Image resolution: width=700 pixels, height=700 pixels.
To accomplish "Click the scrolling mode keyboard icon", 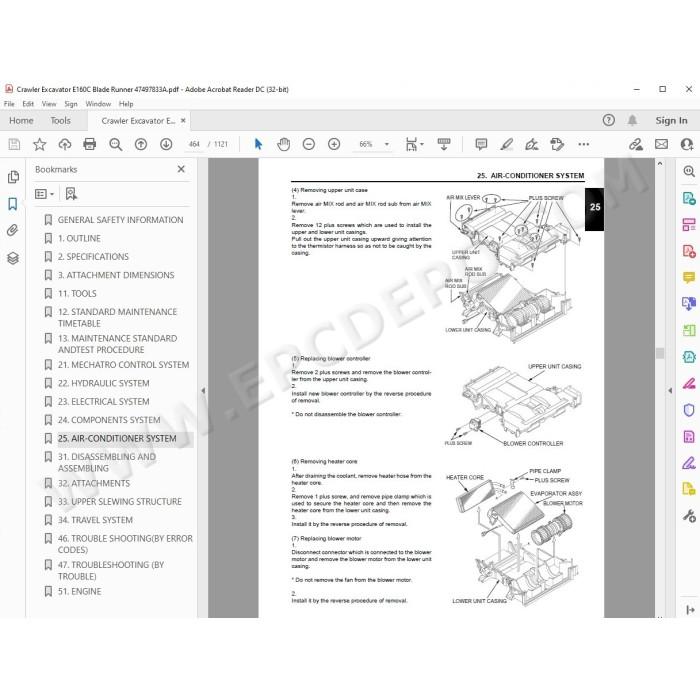I will tap(444, 144).
